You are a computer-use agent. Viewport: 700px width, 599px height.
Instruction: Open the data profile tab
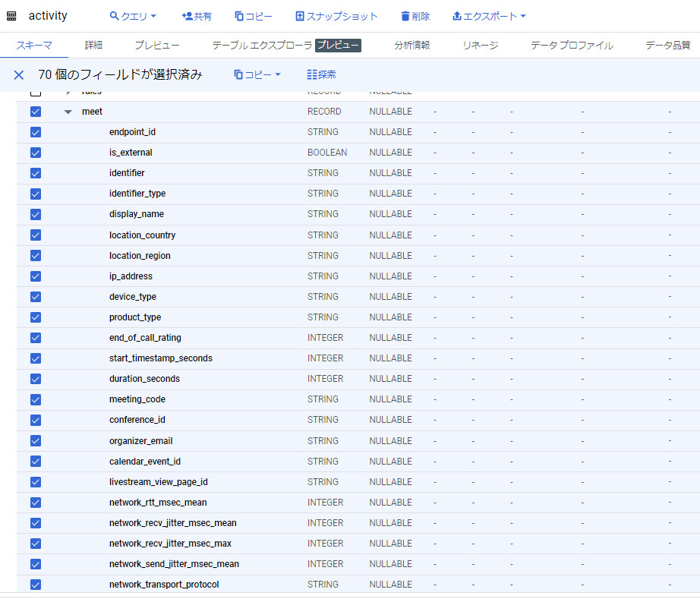pos(571,46)
